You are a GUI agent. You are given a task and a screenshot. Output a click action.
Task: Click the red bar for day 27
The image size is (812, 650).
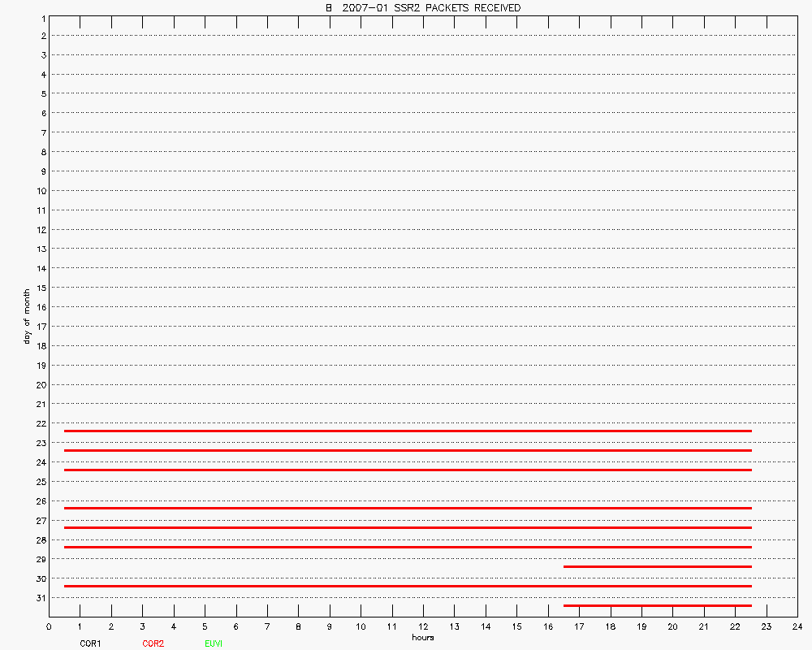coord(408,527)
